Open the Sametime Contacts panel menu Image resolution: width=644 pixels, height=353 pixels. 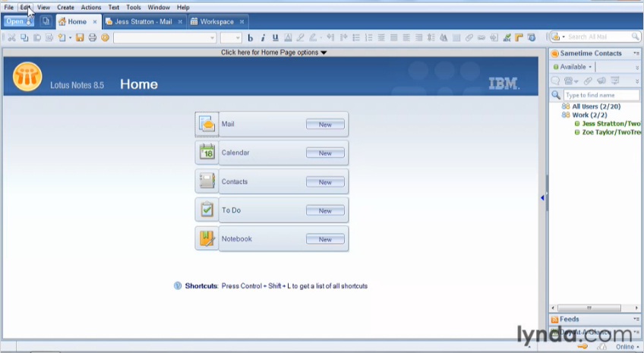coord(636,53)
